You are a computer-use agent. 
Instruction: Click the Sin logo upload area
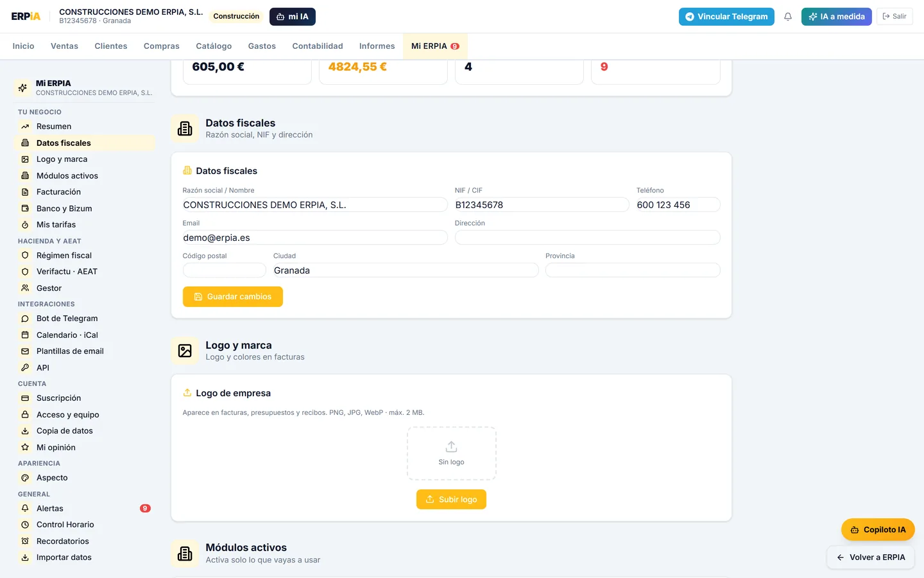click(452, 453)
